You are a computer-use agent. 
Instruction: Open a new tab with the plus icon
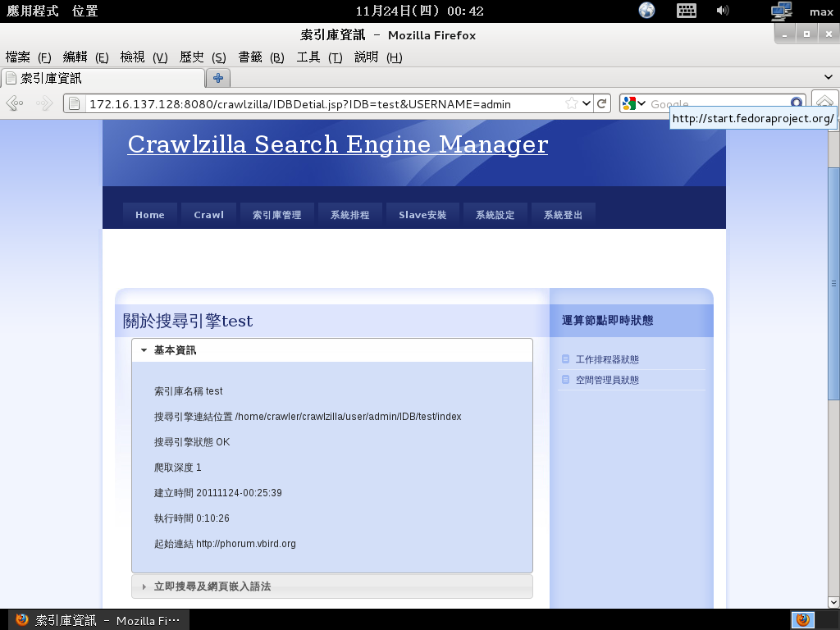(x=218, y=79)
